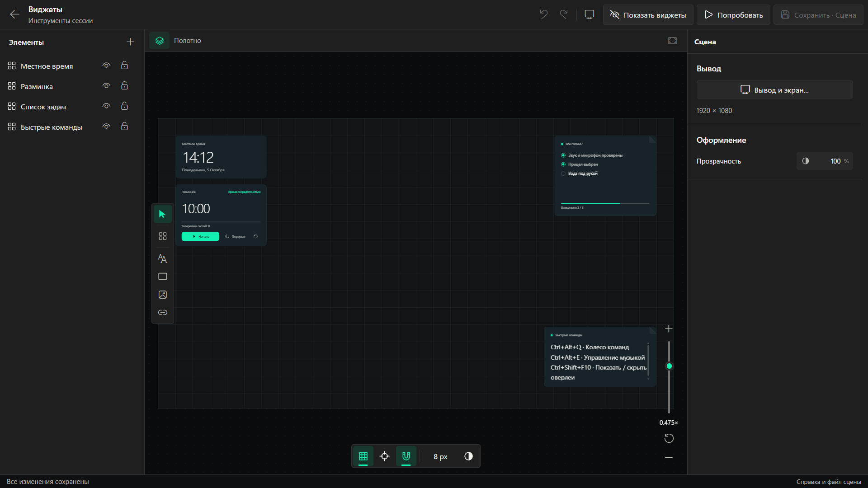This screenshot has height=488, width=868.
Task: Add new element with plus icon
Action: coord(130,42)
